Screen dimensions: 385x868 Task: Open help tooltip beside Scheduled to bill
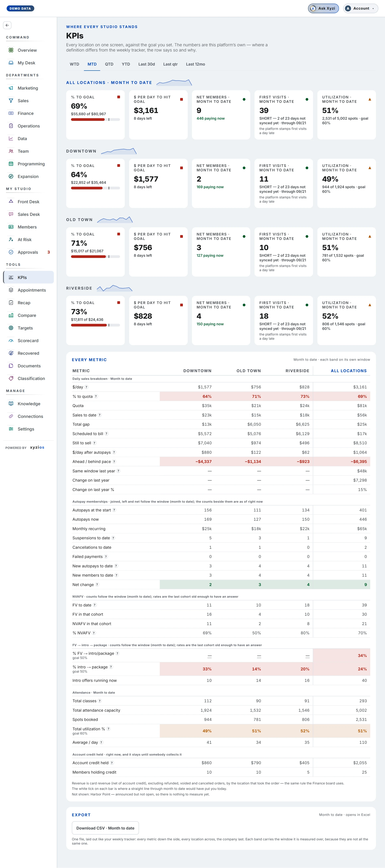click(x=106, y=434)
